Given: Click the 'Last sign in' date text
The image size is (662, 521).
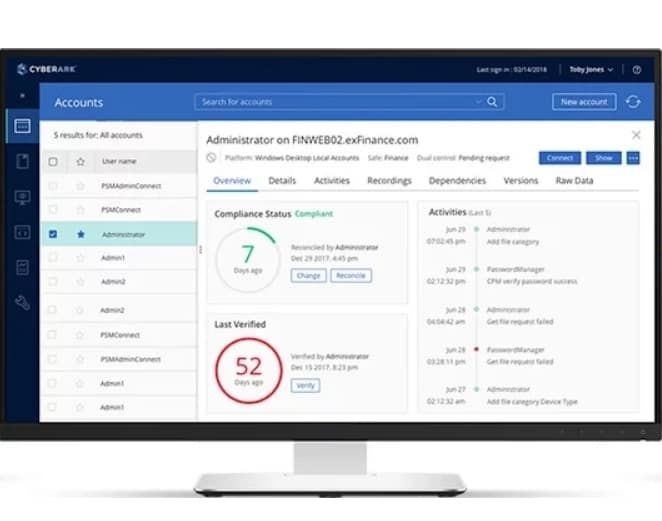Looking at the screenshot, I should pos(512,70).
